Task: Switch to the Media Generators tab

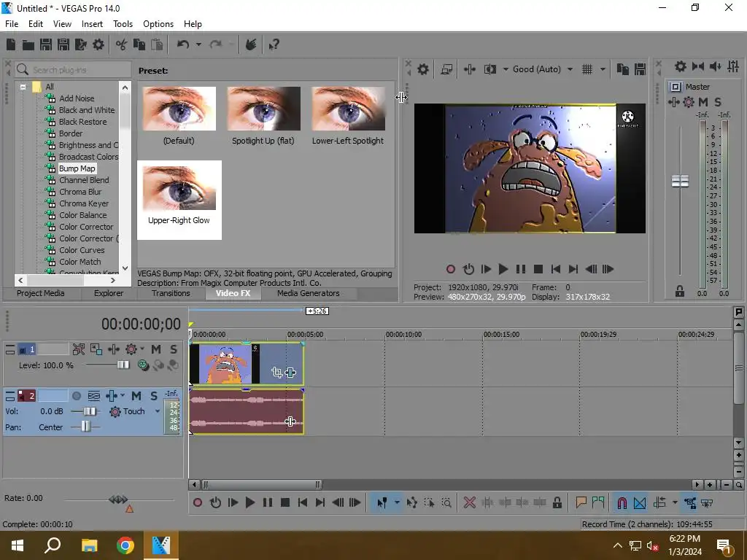Action: [309, 293]
